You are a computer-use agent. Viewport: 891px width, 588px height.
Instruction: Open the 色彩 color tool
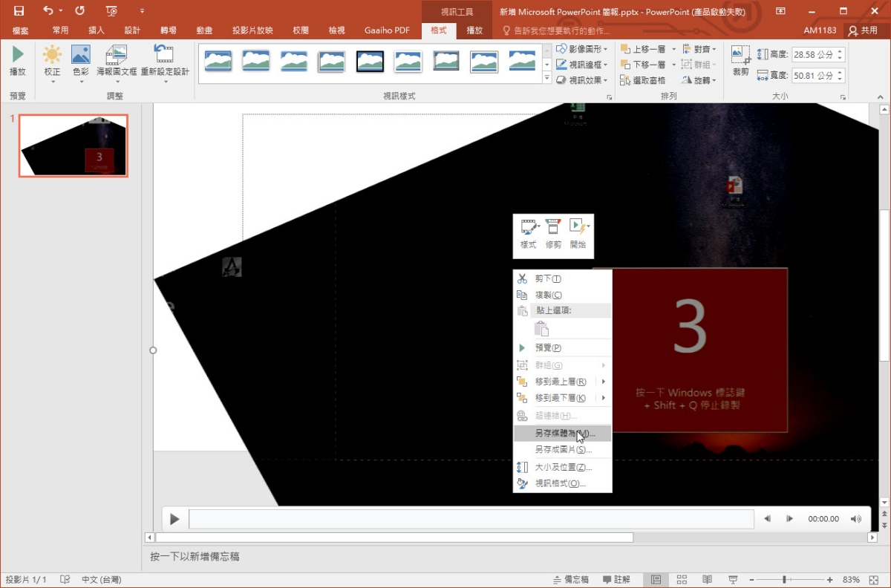click(80, 61)
